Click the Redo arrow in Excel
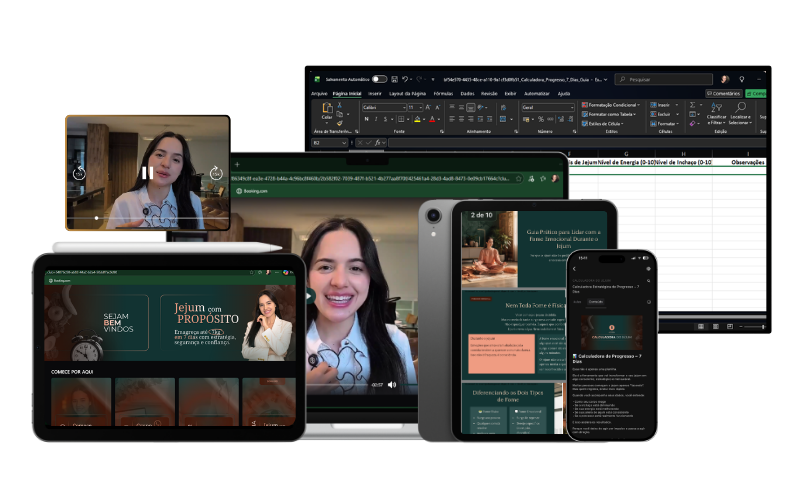The width and height of the screenshot is (808, 504). tap(419, 79)
